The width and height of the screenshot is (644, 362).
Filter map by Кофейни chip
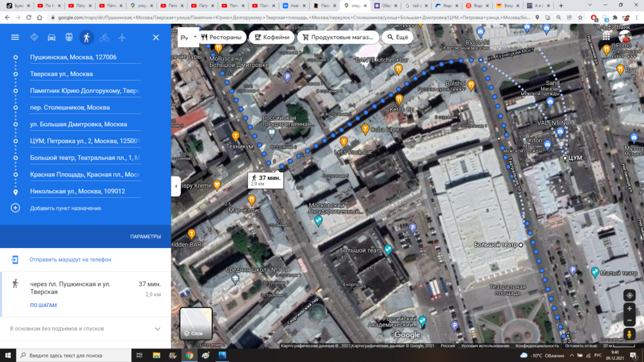pos(272,37)
